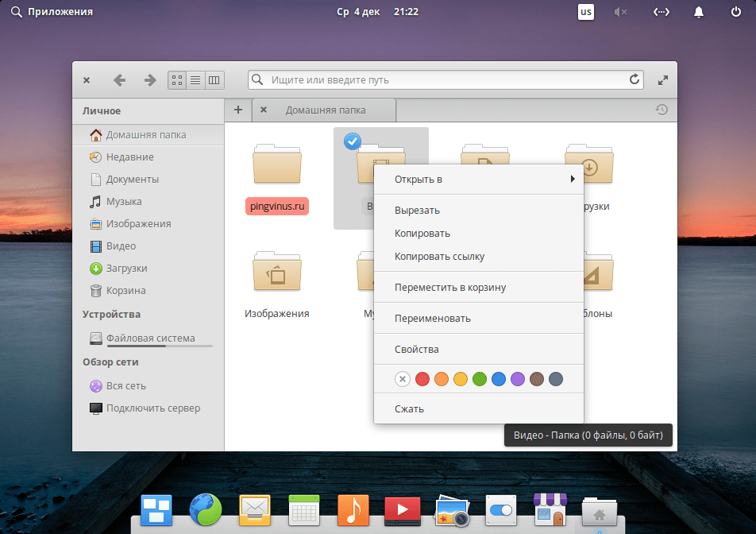Uncheck the selected Видео folder checkmark
The width and height of the screenshot is (756, 534).
pyautogui.click(x=353, y=141)
